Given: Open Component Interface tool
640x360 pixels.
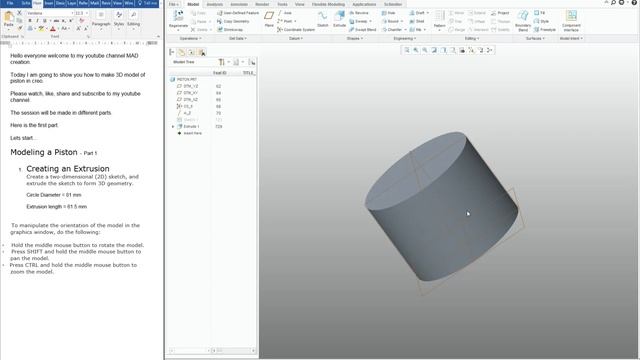Looking at the screenshot, I should click(x=571, y=21).
